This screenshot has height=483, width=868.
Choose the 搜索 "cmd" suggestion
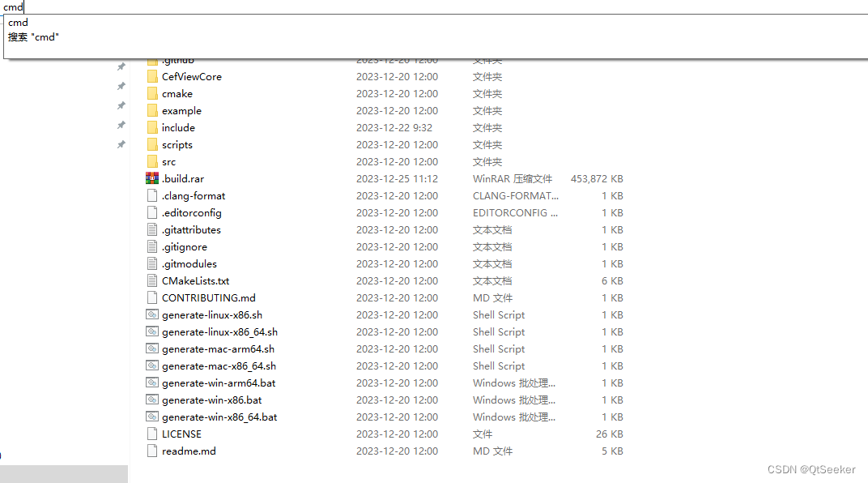(33, 37)
